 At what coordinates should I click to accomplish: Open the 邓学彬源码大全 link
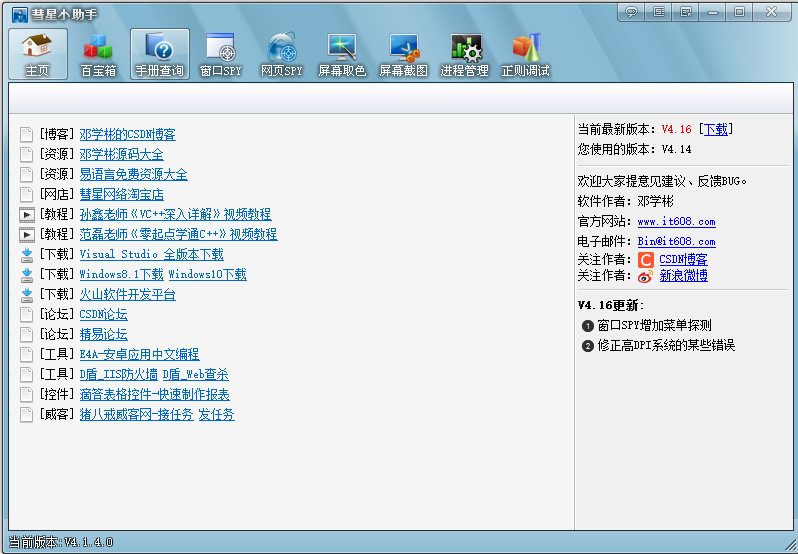click(122, 154)
